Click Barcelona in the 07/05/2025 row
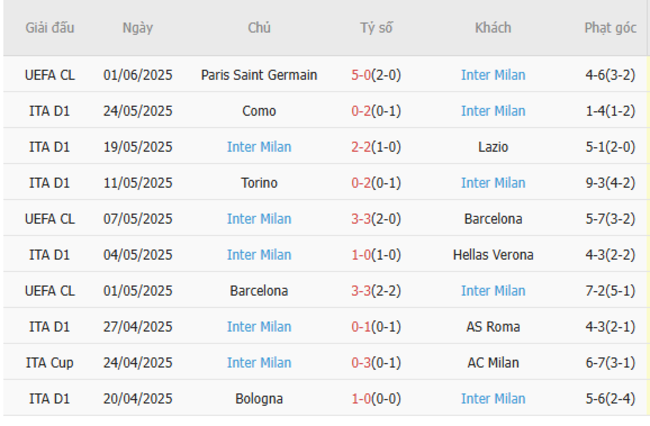 [x=493, y=219]
